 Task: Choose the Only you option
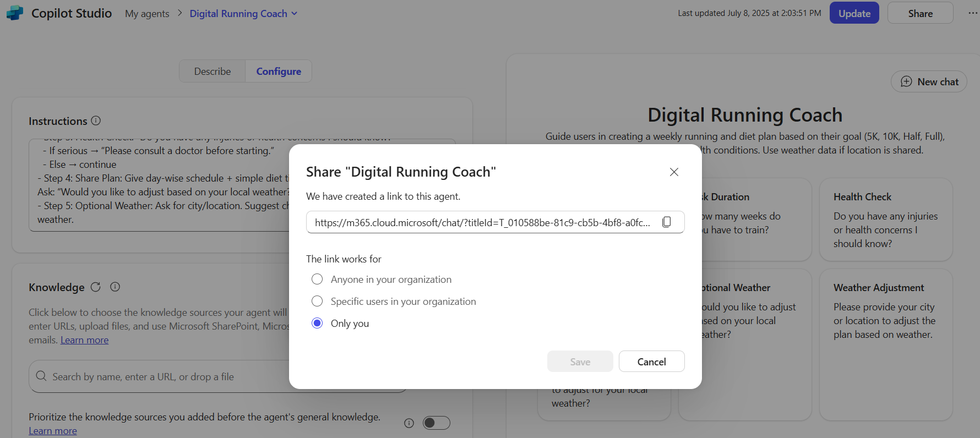317,324
